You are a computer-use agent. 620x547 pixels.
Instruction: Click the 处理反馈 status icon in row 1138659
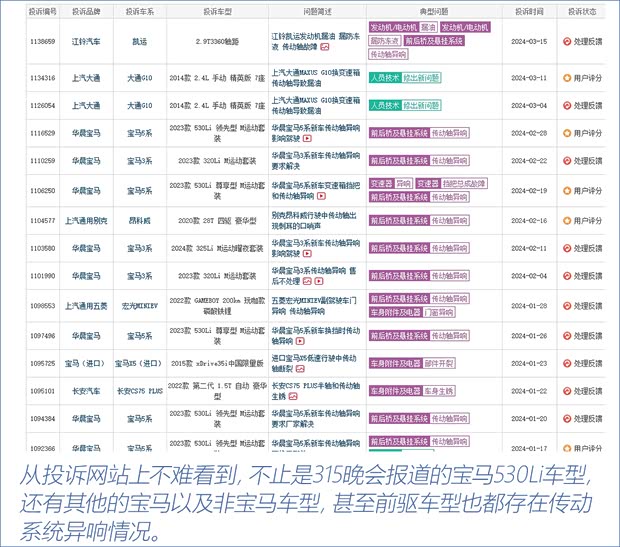(x=567, y=42)
